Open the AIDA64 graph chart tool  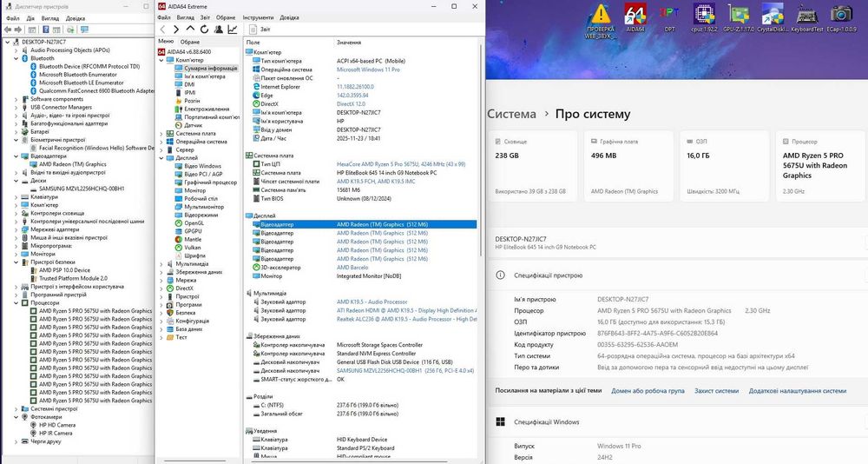coord(233,30)
